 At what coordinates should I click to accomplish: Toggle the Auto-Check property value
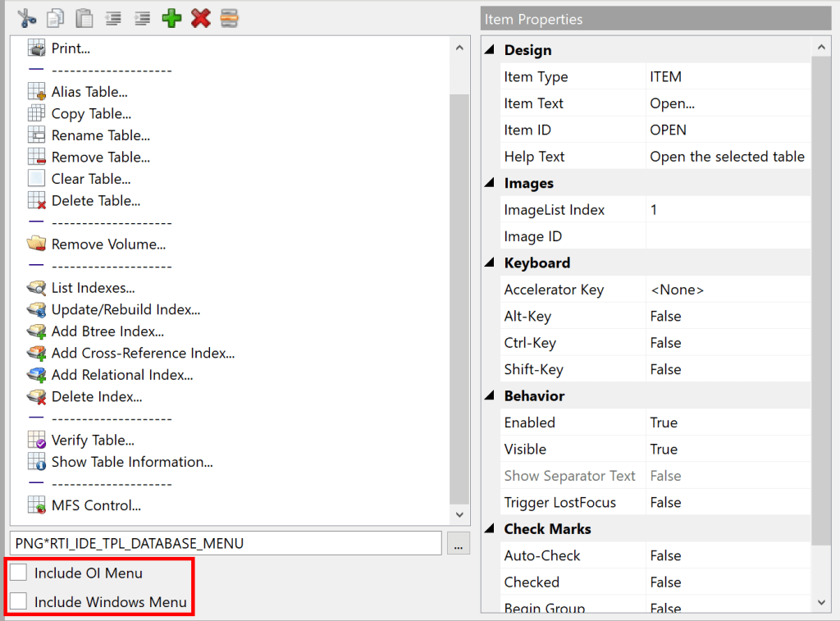point(722,555)
